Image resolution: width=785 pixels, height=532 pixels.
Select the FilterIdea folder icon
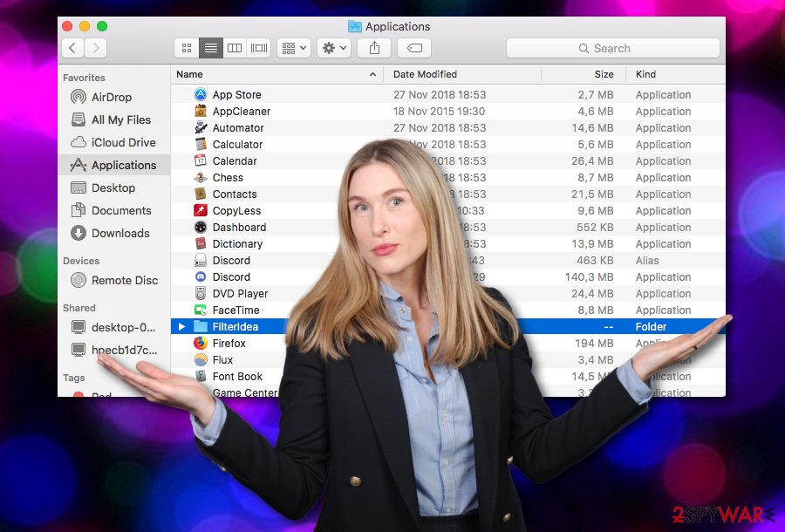click(201, 326)
